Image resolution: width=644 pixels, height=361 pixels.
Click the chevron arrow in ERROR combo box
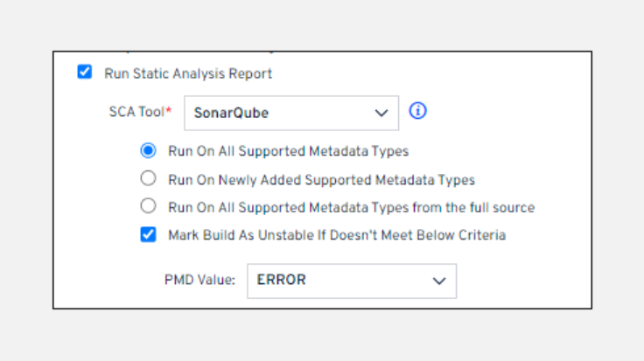pos(438,281)
